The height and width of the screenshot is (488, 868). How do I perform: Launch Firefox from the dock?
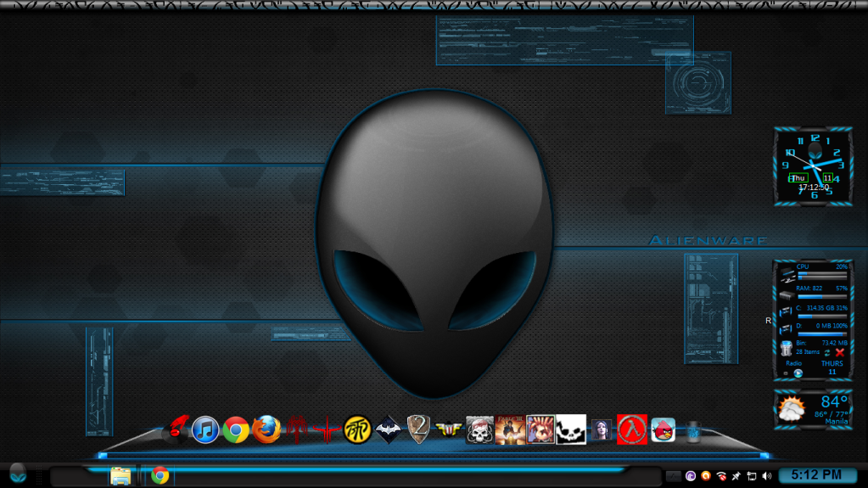[266, 429]
